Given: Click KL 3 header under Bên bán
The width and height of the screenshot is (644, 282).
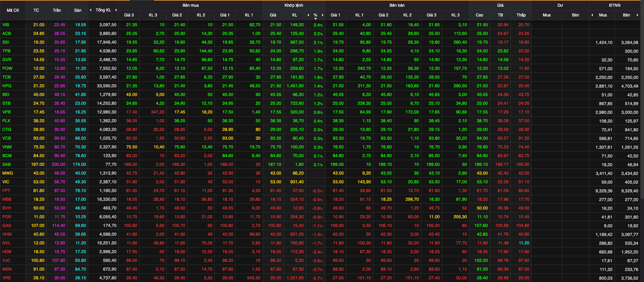Looking at the screenshot, I should (455, 15).
